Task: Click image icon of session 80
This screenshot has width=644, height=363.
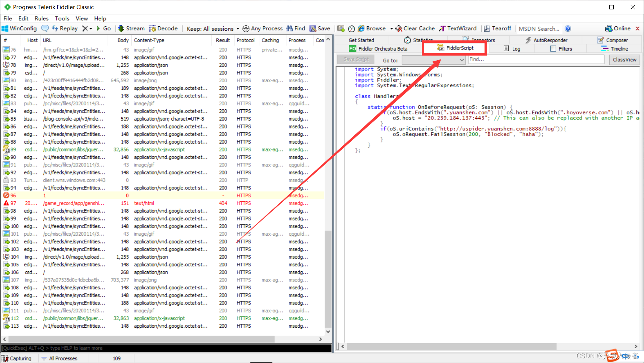Action: (x=6, y=80)
